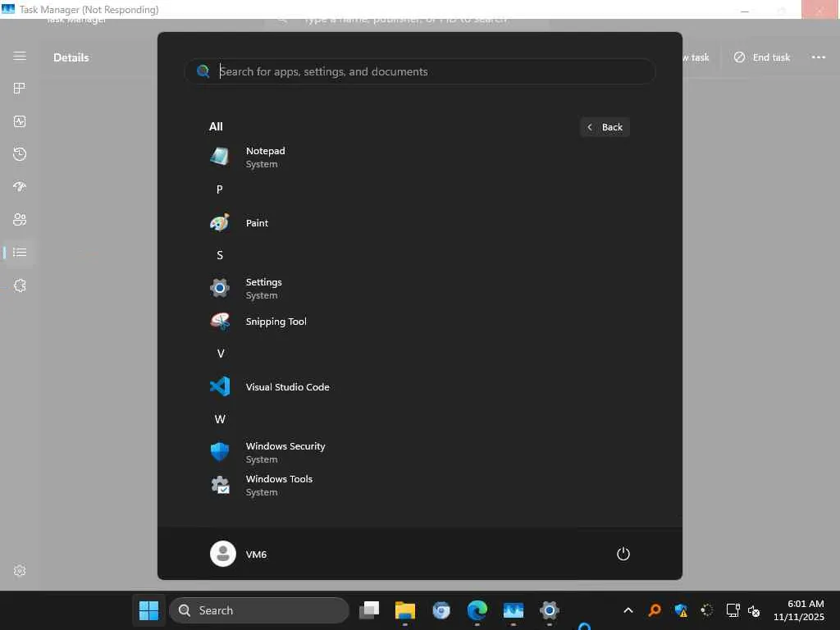The width and height of the screenshot is (840, 630).
Task: Focus the Start menu search field
Action: pos(420,71)
